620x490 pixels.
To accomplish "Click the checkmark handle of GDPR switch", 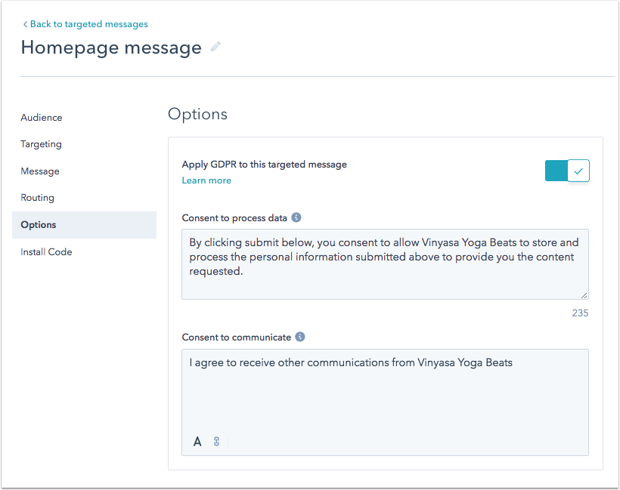I will pyautogui.click(x=578, y=171).
